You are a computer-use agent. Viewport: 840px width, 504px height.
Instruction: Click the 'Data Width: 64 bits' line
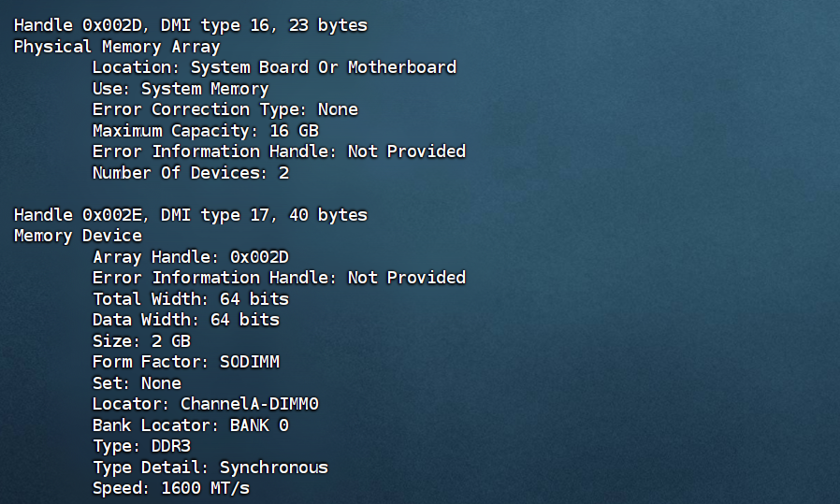click(x=186, y=320)
